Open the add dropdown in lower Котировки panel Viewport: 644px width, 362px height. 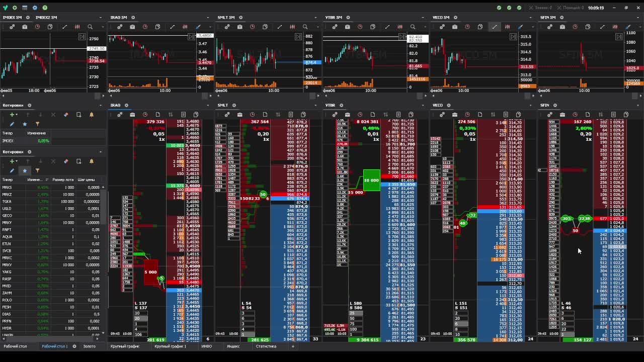13,161
